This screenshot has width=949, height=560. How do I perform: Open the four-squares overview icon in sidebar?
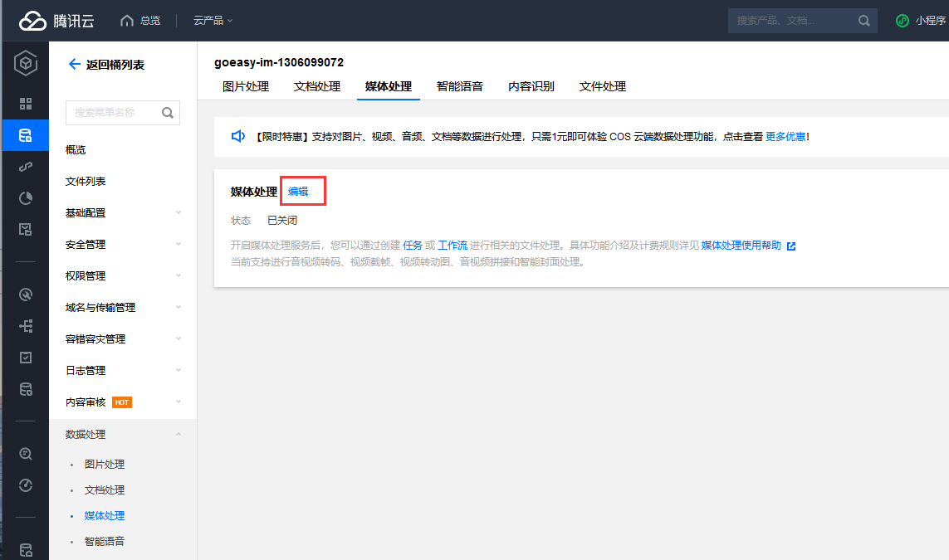click(26, 104)
